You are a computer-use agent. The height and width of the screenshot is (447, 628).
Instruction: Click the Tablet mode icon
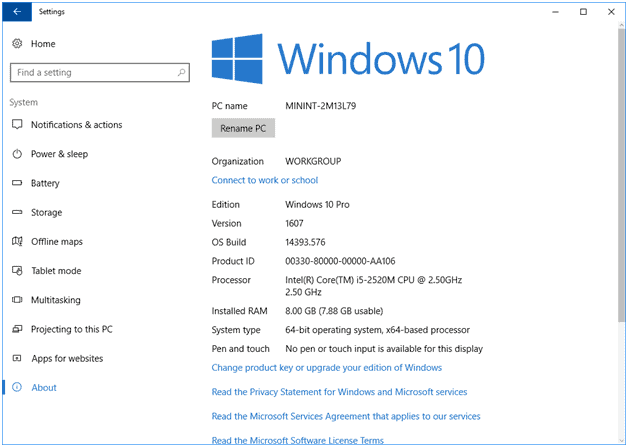[x=17, y=271]
